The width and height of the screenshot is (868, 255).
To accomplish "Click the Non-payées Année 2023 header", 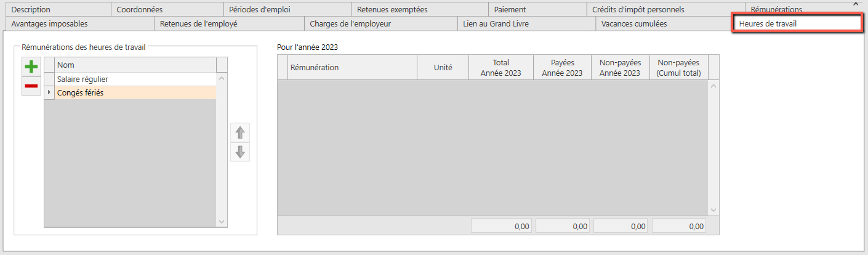I will coord(620,67).
